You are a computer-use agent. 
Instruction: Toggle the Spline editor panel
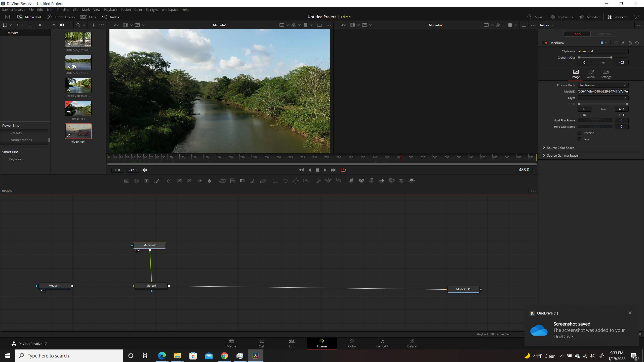pos(535,17)
